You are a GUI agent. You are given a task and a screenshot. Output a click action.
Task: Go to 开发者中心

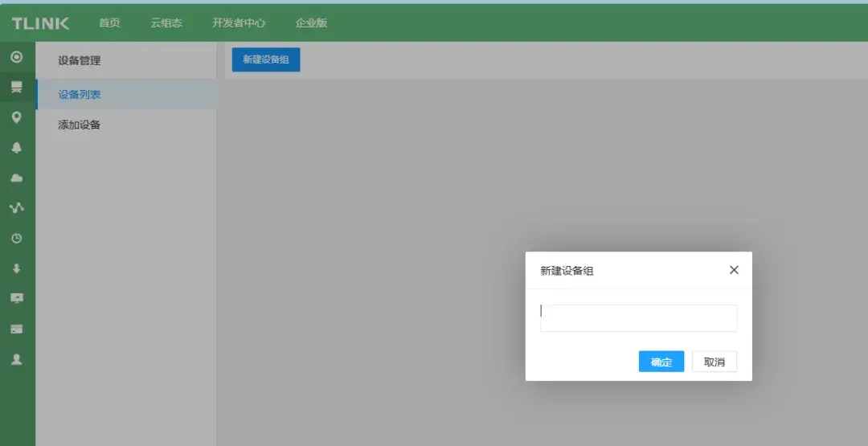239,23
